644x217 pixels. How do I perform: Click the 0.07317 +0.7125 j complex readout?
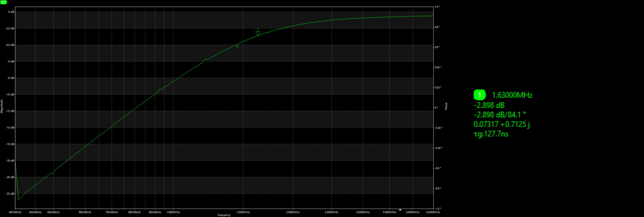pyautogui.click(x=502, y=124)
